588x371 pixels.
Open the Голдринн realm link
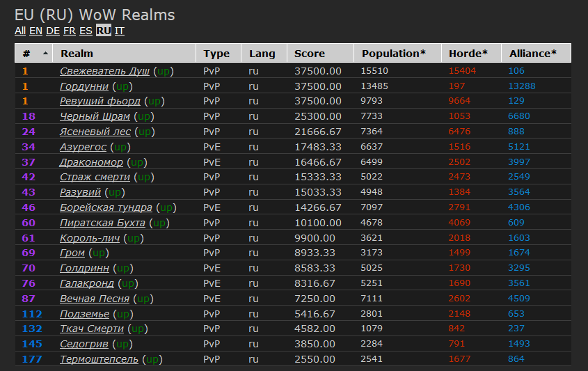84,268
